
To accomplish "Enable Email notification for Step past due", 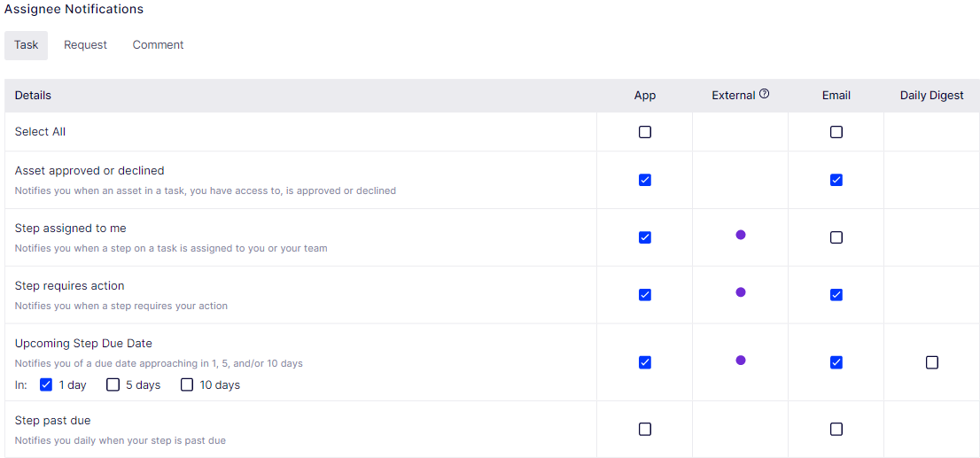I will coord(836,430).
